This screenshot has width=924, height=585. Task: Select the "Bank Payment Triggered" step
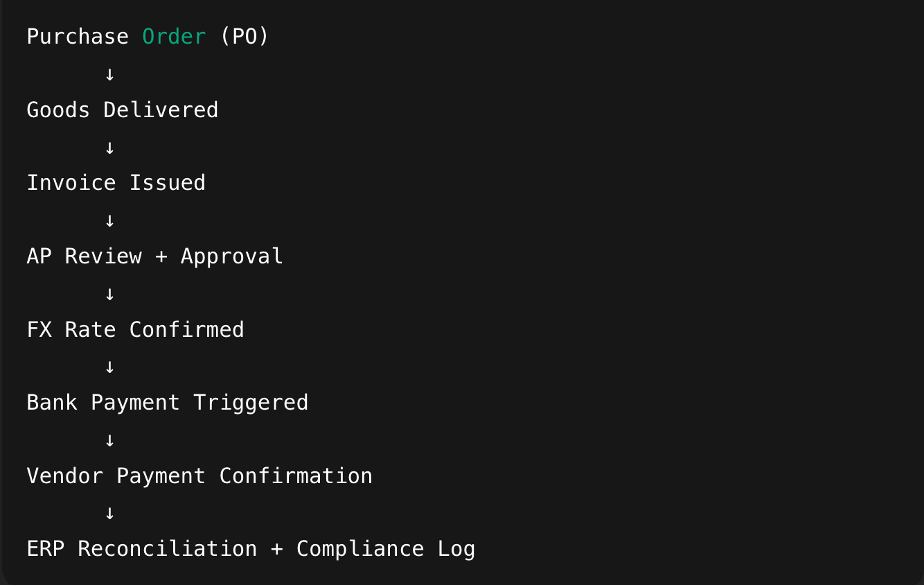(168, 403)
